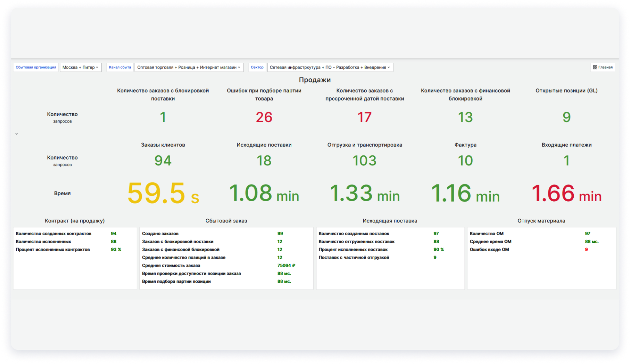The width and height of the screenshot is (630, 364).
Task: Click Количество отгруженных поставок row
Action: (x=390, y=241)
